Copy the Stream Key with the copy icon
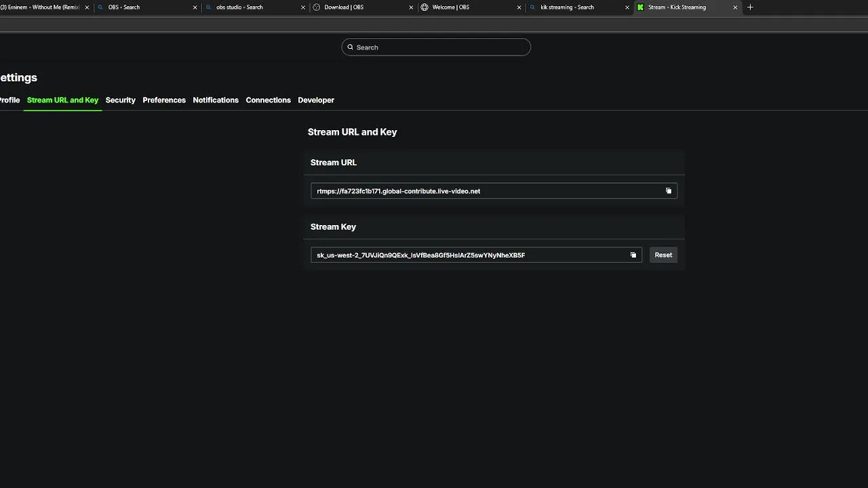868x488 pixels. point(633,255)
